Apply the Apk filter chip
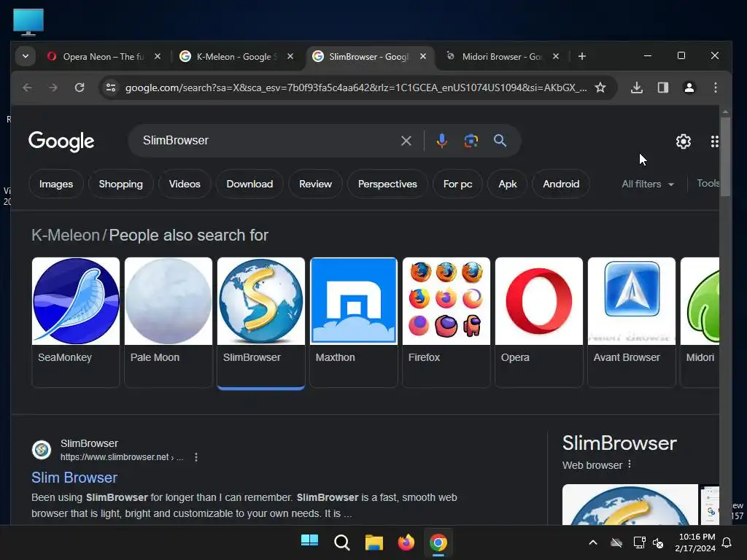This screenshot has height=560, width=747. (x=508, y=184)
